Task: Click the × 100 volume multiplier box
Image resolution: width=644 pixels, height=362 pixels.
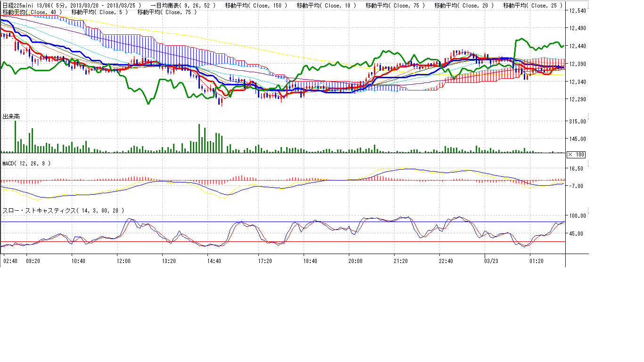Action: pos(576,155)
